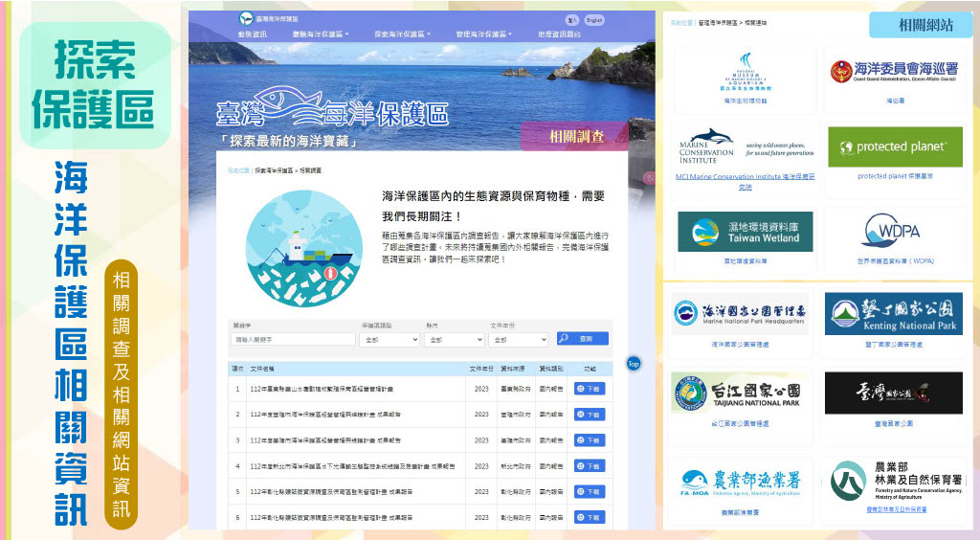
Task: Click the 農業部漁業署 link text below logo
Action: [740, 512]
